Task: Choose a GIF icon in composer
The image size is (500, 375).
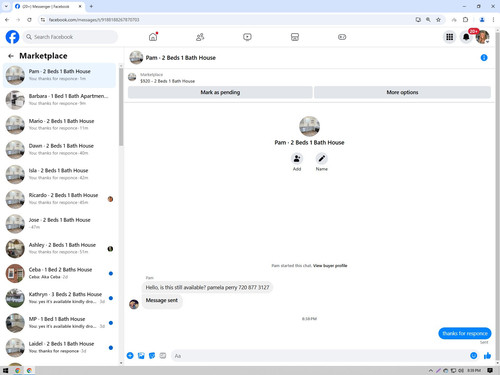Action: [x=163, y=356]
